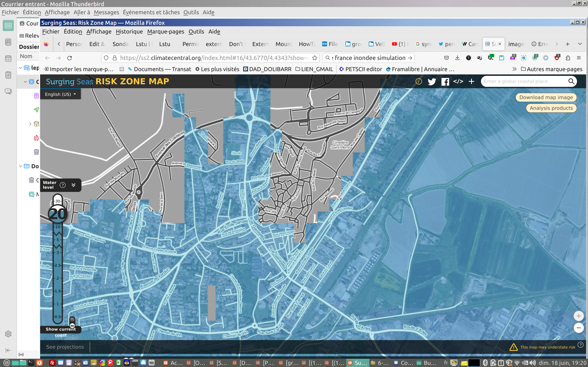Click the Twitter share icon

tap(432, 82)
